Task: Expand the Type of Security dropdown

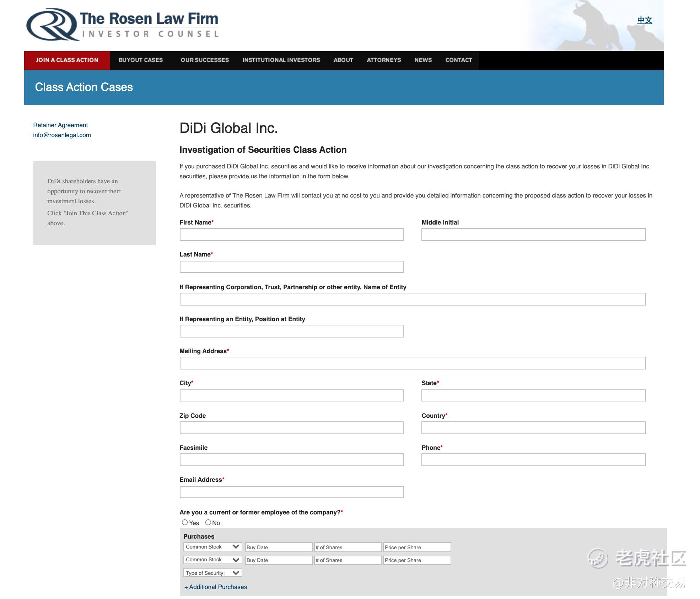Action: [212, 573]
